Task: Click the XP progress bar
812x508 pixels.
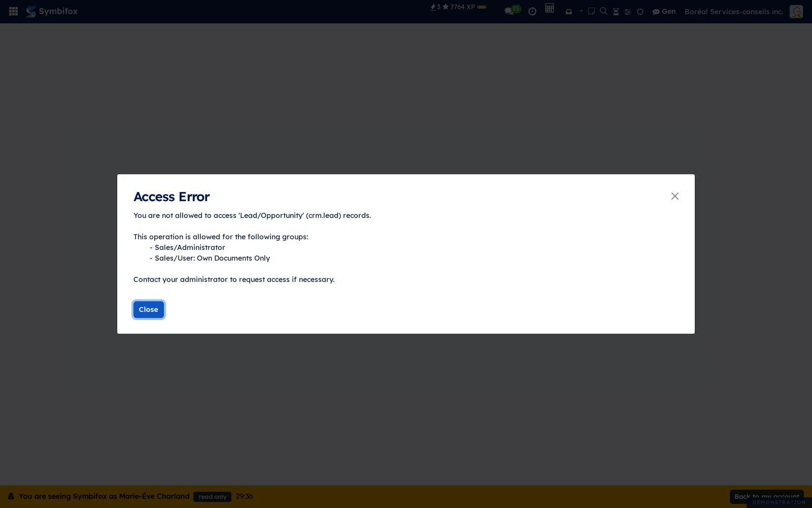Action: point(482,7)
